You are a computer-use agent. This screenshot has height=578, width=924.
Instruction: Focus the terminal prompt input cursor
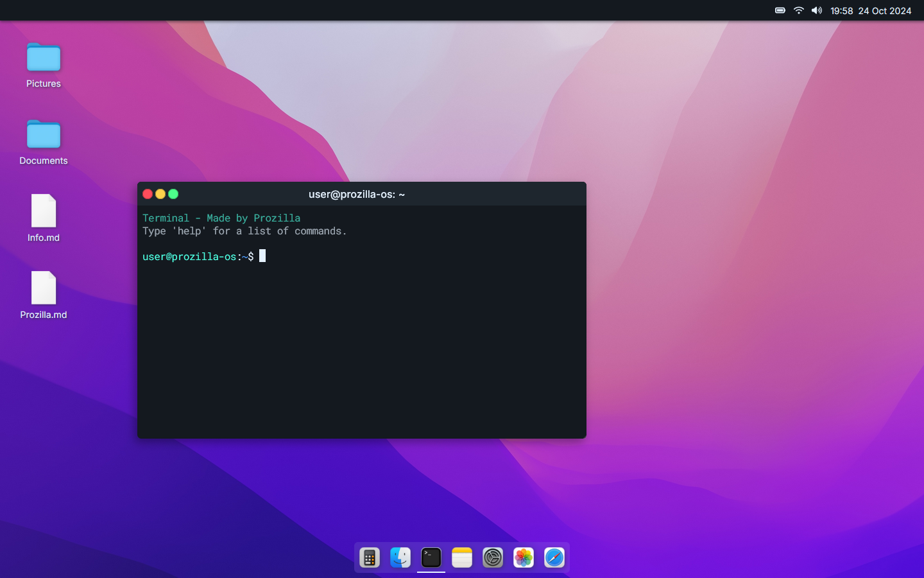(x=262, y=256)
